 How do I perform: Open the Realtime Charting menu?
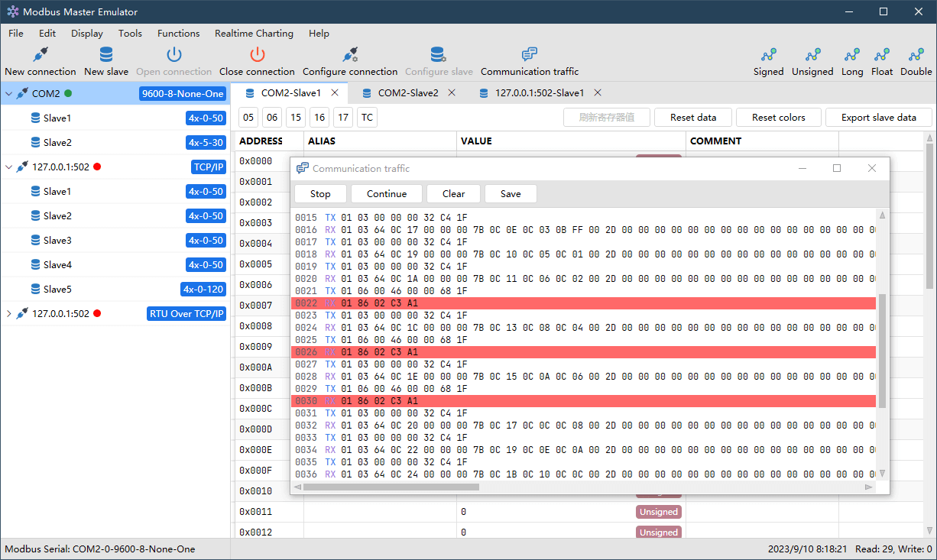pyautogui.click(x=254, y=34)
